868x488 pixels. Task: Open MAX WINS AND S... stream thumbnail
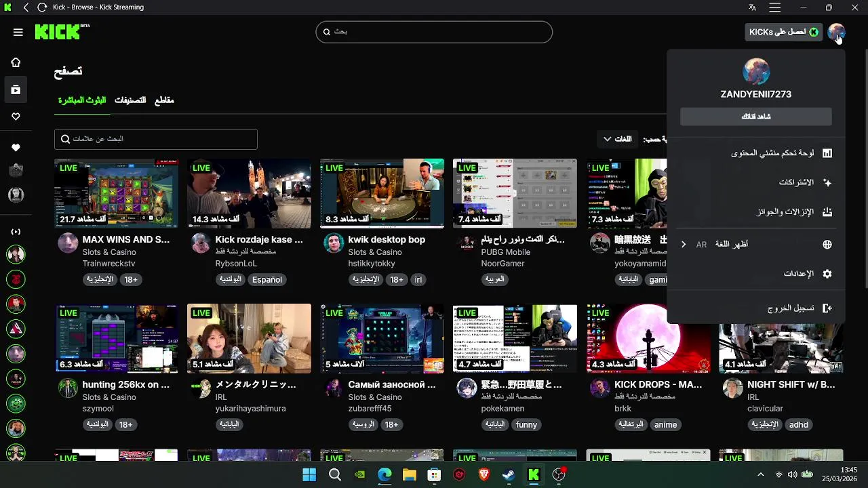[117, 193]
